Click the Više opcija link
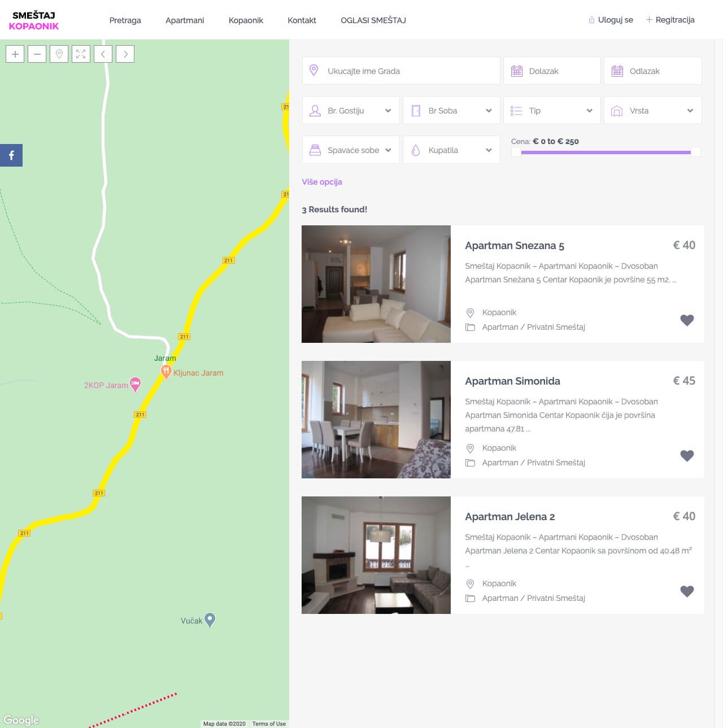The width and height of the screenshot is (723, 728). pyautogui.click(x=322, y=182)
